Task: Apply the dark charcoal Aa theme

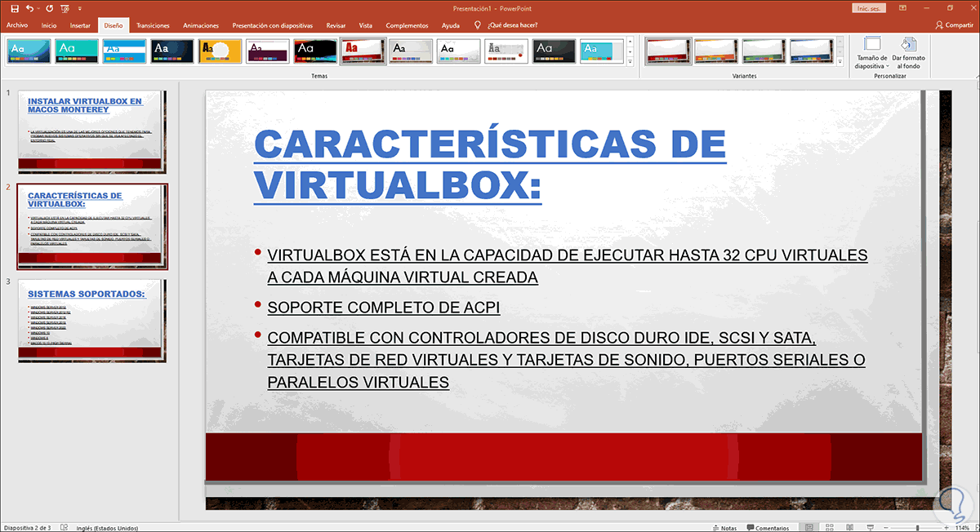Action: [x=554, y=51]
